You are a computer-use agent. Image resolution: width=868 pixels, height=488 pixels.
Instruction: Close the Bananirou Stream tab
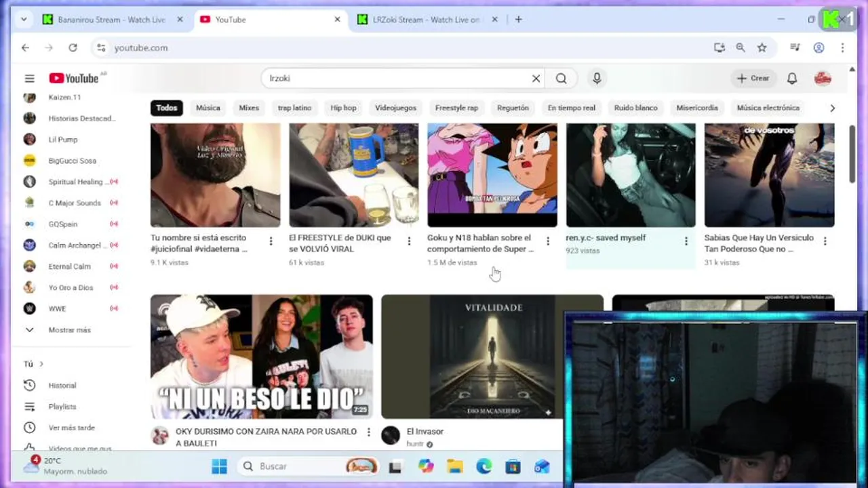coord(180,20)
